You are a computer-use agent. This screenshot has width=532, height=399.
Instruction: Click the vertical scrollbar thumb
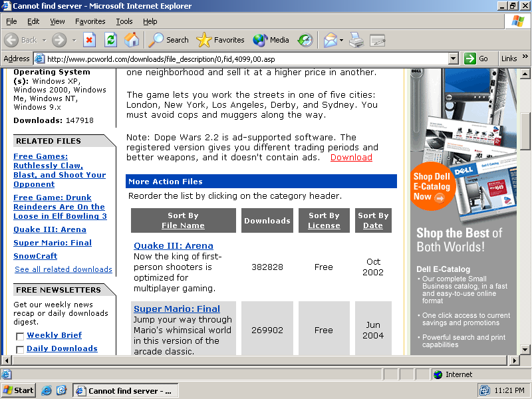[525, 131]
